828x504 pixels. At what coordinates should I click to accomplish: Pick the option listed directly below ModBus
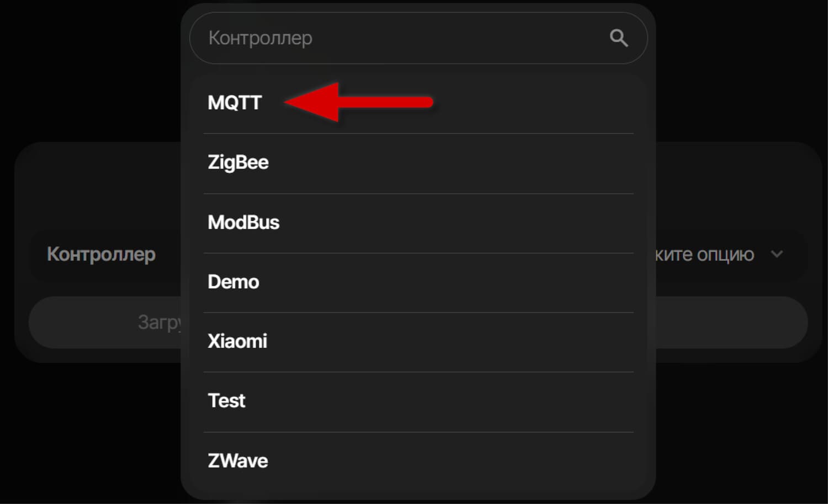click(x=233, y=282)
